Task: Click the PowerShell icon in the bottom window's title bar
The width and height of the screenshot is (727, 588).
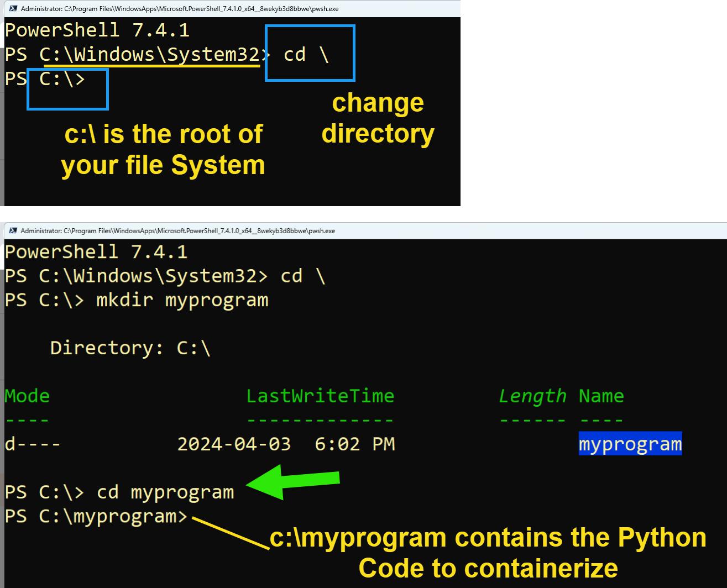Action: pos(13,230)
